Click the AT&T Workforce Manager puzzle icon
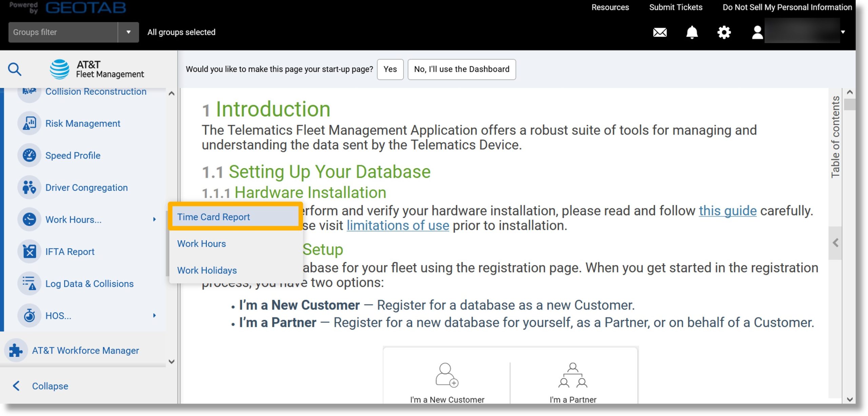 point(16,350)
